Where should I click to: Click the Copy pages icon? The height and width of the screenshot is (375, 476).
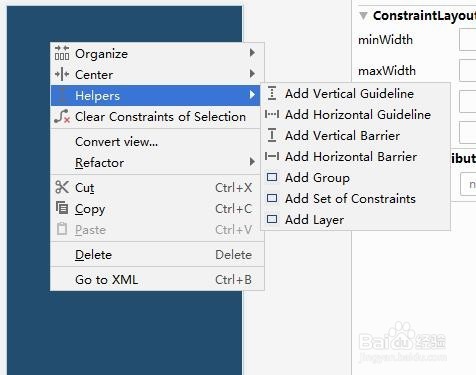coord(62,208)
